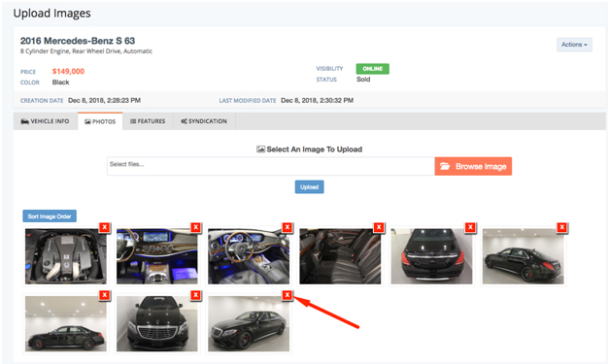Delete the side profile car photo

click(x=104, y=295)
